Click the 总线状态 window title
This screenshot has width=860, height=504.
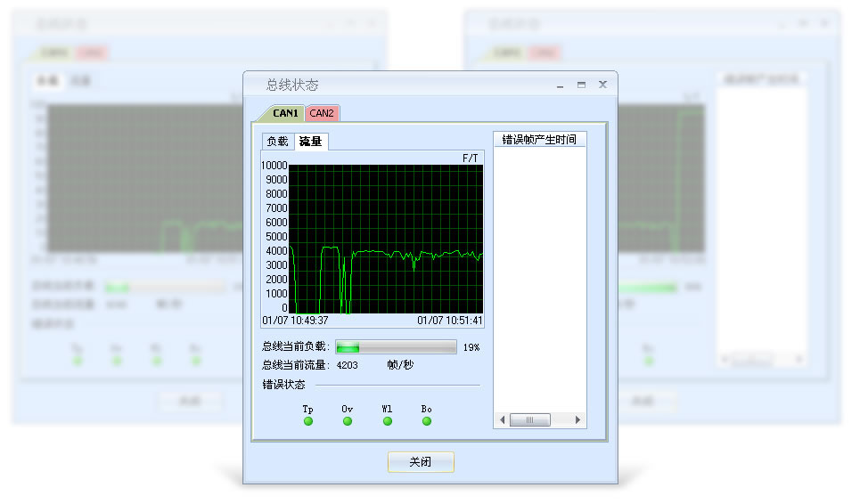(292, 85)
